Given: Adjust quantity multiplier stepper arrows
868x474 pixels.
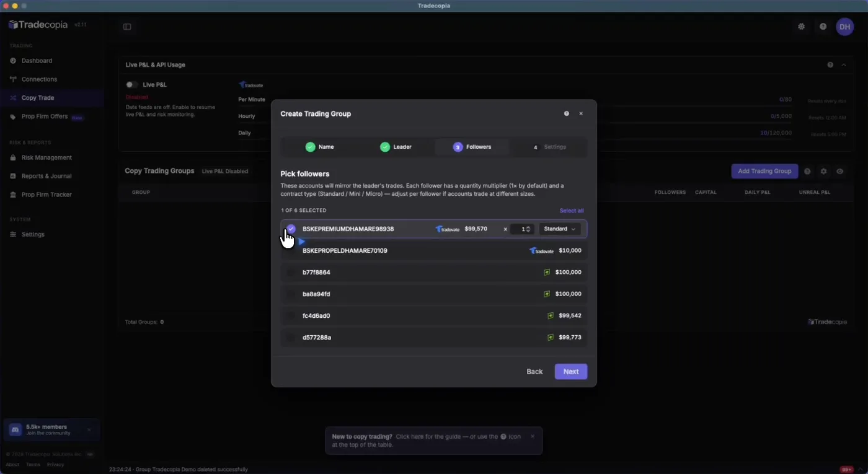Looking at the screenshot, I should coord(528,229).
